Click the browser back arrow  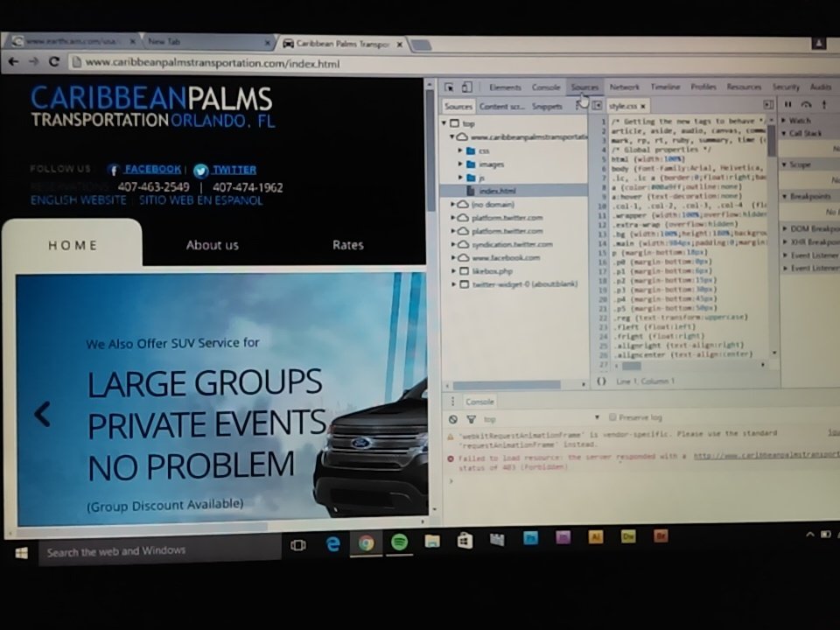13,61
